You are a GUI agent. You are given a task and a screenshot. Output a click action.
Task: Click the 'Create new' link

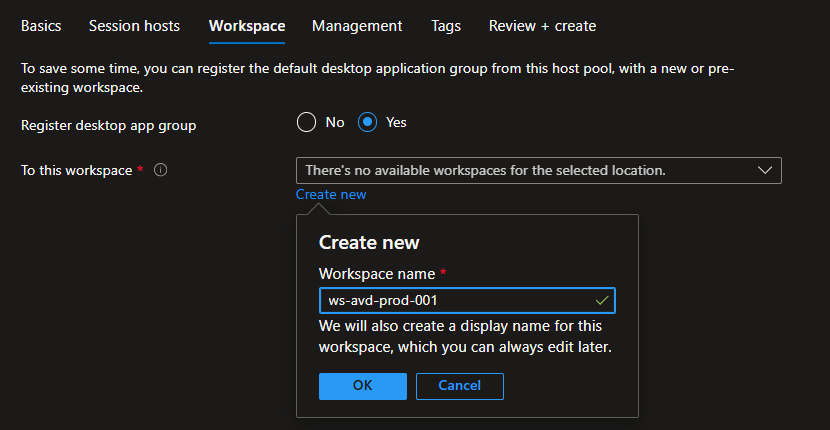point(331,195)
